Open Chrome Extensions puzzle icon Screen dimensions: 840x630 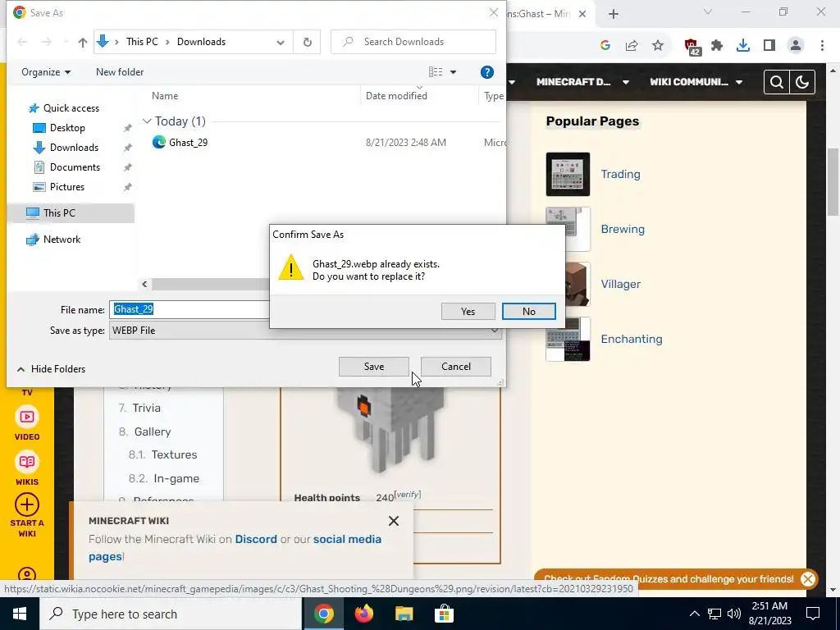pos(717,46)
